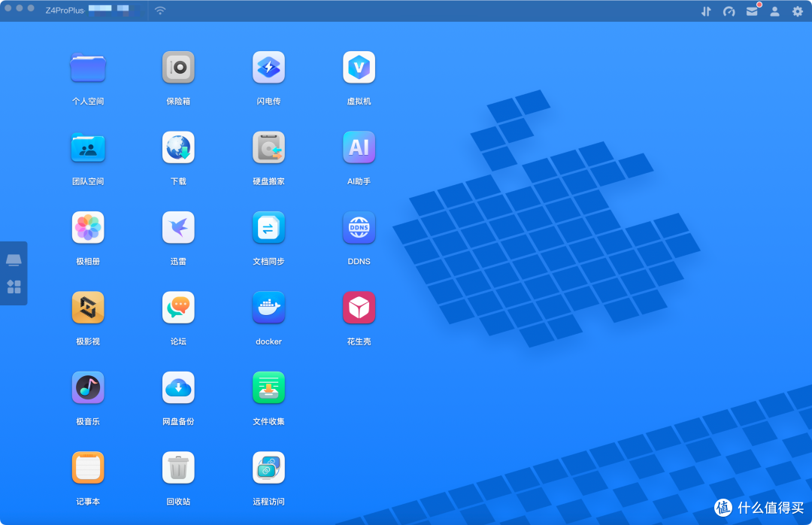Click the 个人空间 label text

point(88,101)
